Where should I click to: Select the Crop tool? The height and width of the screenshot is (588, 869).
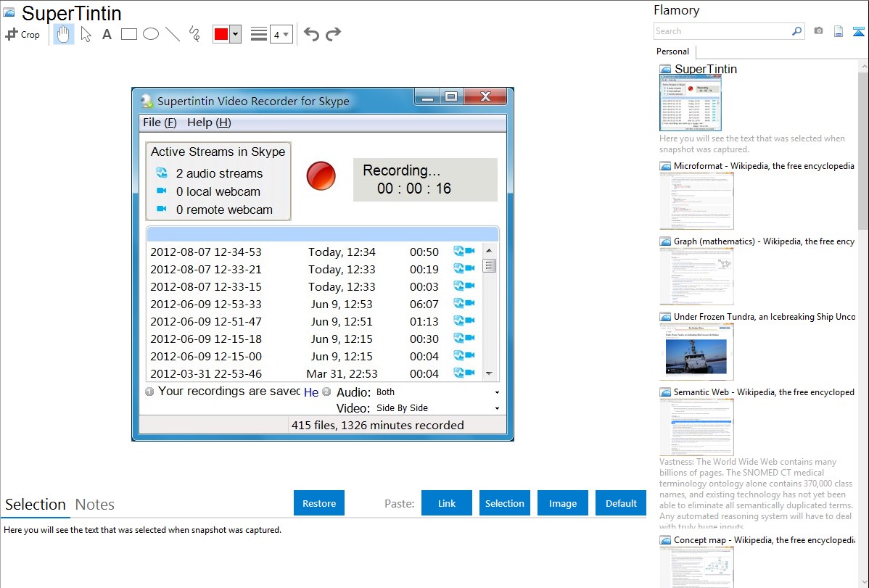(x=22, y=34)
